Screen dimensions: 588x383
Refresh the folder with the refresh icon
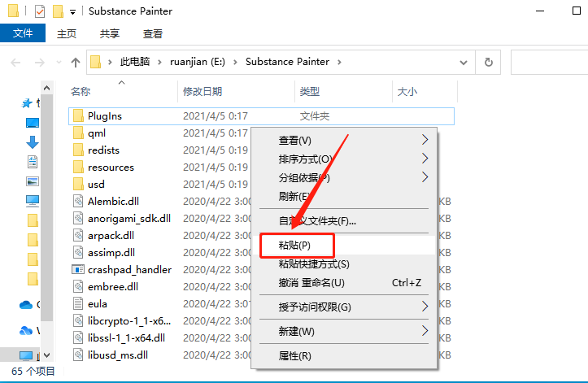(488, 63)
